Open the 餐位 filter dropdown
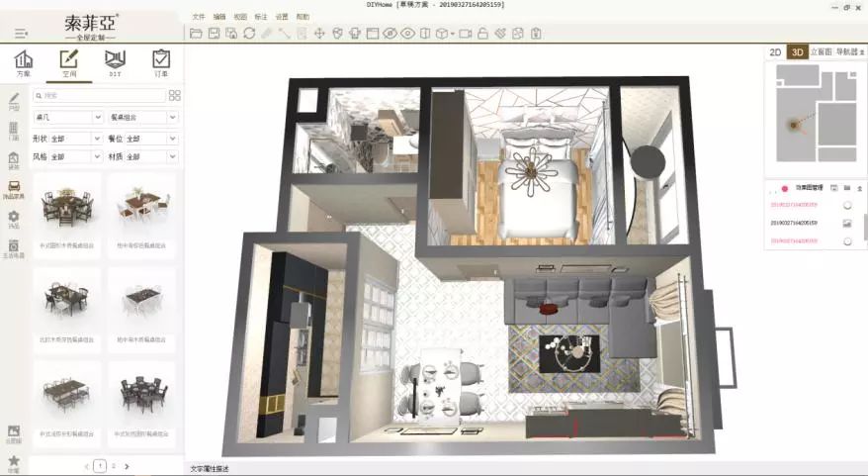This screenshot has width=868, height=476. [x=151, y=139]
